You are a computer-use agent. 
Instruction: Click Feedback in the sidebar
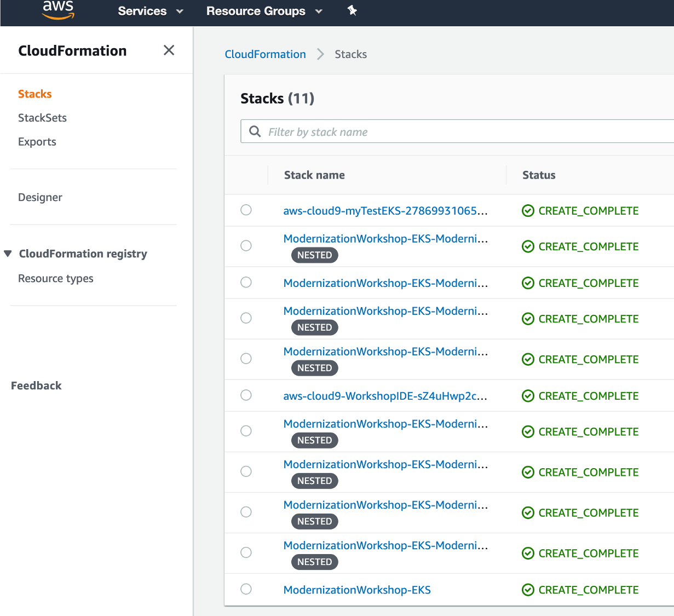click(x=36, y=385)
